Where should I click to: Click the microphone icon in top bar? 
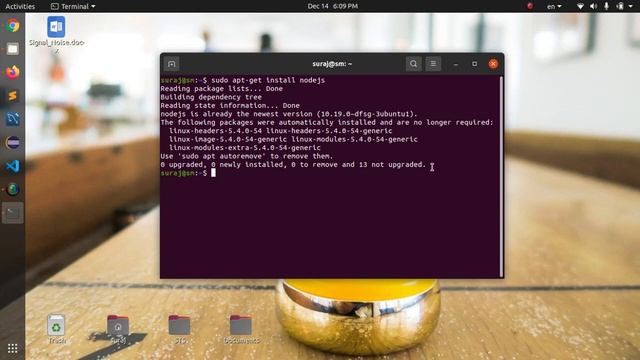(x=607, y=6)
